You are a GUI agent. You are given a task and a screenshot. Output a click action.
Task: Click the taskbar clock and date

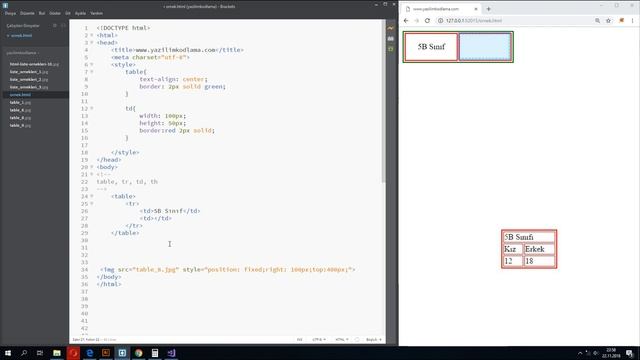pos(611,353)
